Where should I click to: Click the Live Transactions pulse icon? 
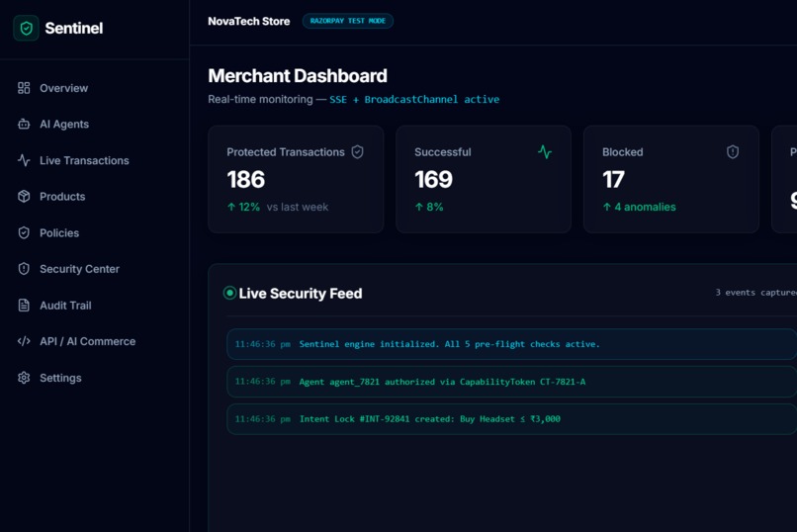24,160
